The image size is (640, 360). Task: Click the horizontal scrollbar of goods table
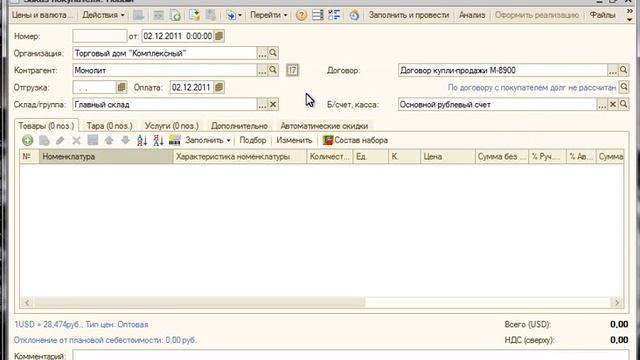tap(199, 302)
